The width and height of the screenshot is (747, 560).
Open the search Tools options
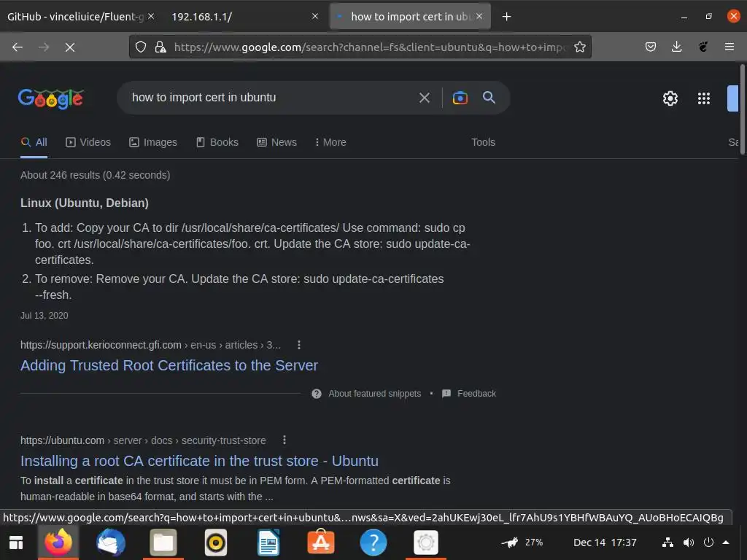(x=483, y=142)
